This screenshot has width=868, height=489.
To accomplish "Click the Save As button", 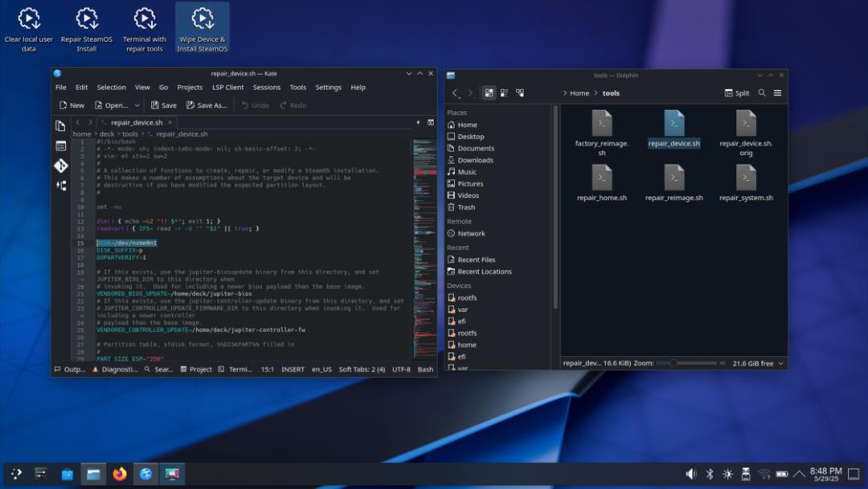I will [x=207, y=105].
